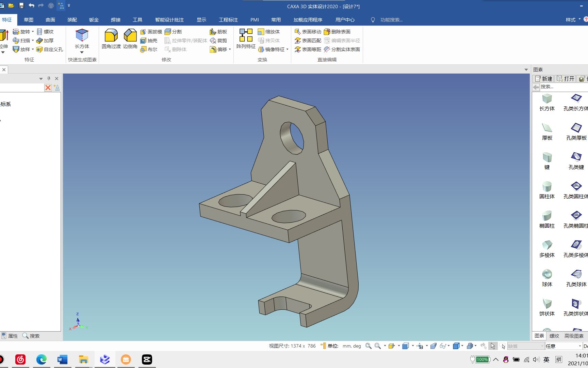This screenshot has width=588, height=368.
Task: Expand the 扫描 dropdown arrow
Action: 33,41
